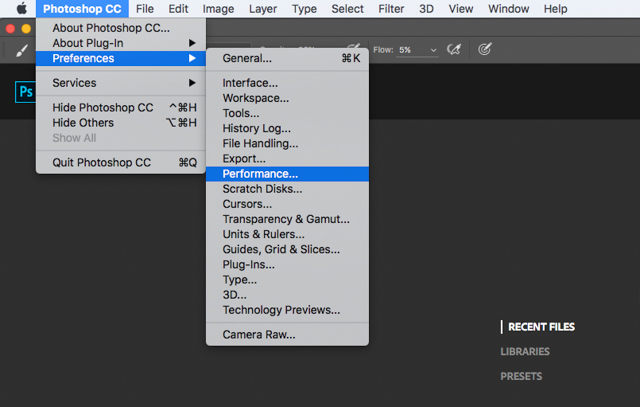
Task: Open Transparency & Gamut... preferences
Action: tap(287, 219)
